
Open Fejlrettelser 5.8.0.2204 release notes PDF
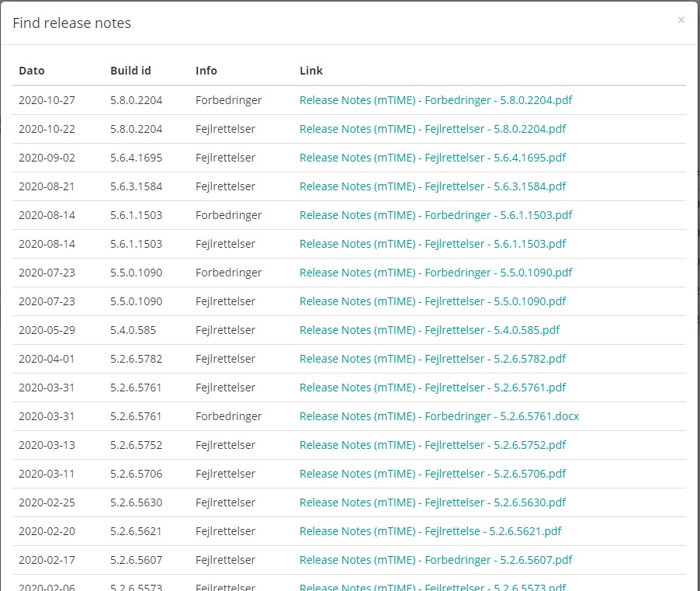[x=432, y=129]
